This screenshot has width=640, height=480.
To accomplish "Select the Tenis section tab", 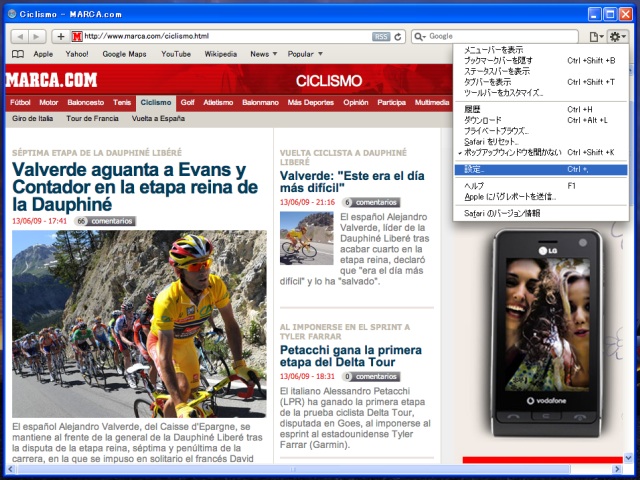I will point(122,102).
